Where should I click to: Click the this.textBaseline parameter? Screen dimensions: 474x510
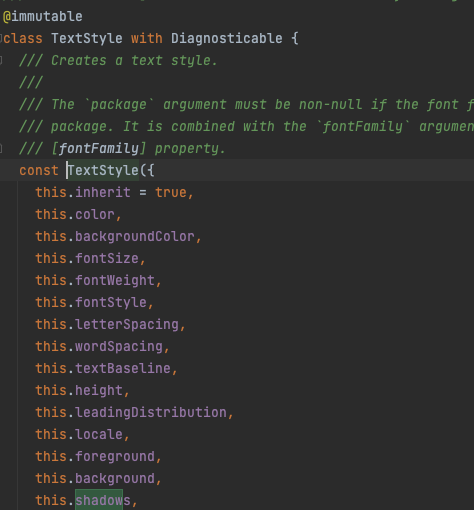coord(106,368)
